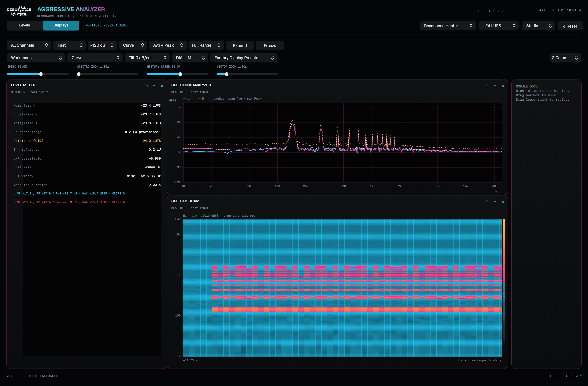Open the Resonance Hunter preset dropdown
Screen dimensions: 588x386
tap(448, 26)
